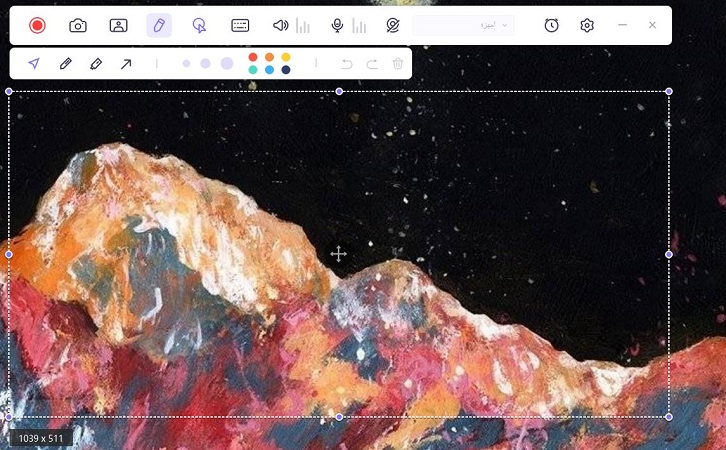Select the highlighter marker tool
Screen dimensions: 726x450
tap(96, 63)
